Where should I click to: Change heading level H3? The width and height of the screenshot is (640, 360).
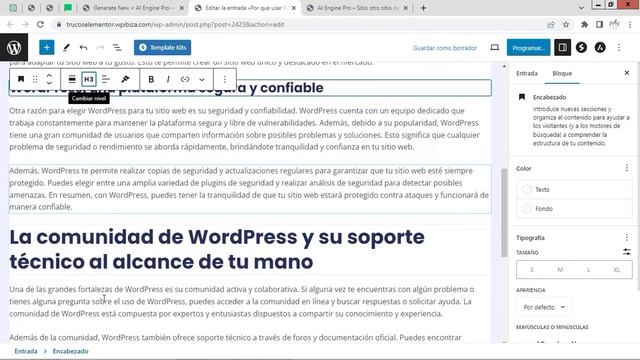(x=89, y=79)
